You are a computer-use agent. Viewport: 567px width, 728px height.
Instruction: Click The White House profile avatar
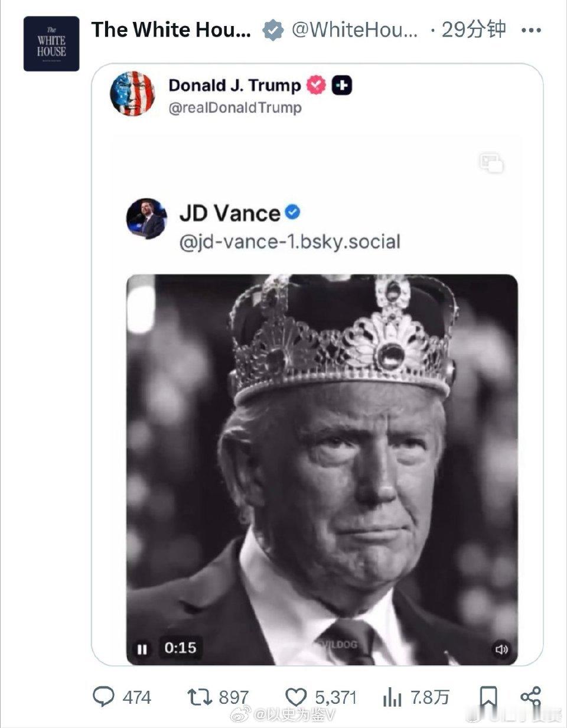click(51, 44)
